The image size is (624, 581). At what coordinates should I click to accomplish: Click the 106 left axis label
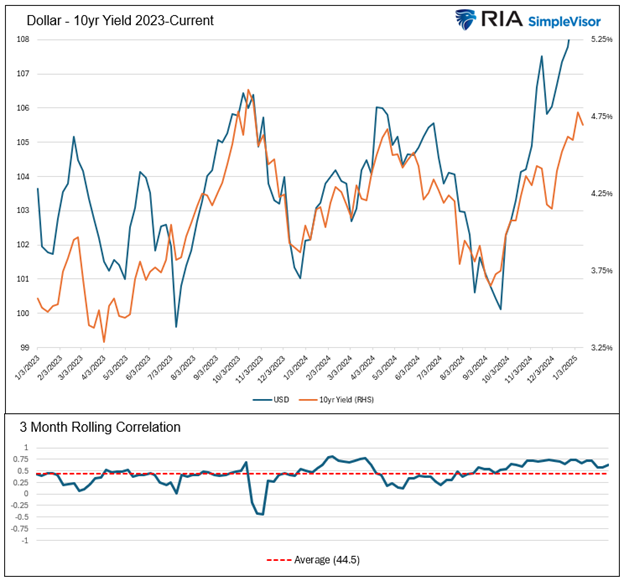pyautogui.click(x=23, y=108)
